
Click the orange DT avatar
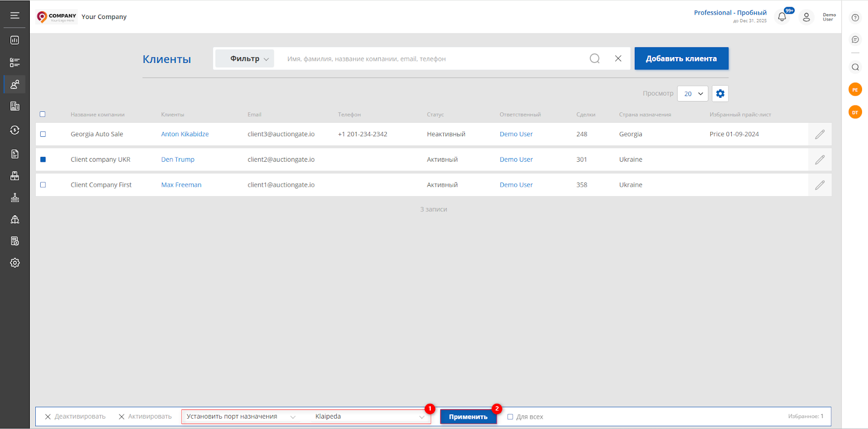click(855, 112)
